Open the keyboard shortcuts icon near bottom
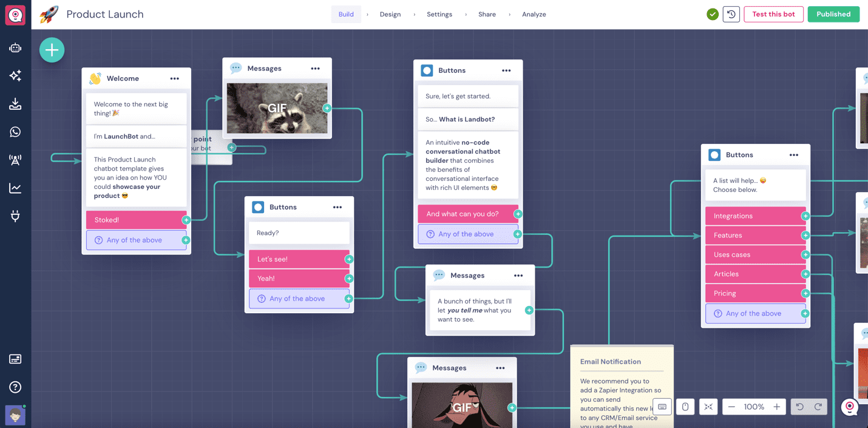868x428 pixels. click(662, 407)
